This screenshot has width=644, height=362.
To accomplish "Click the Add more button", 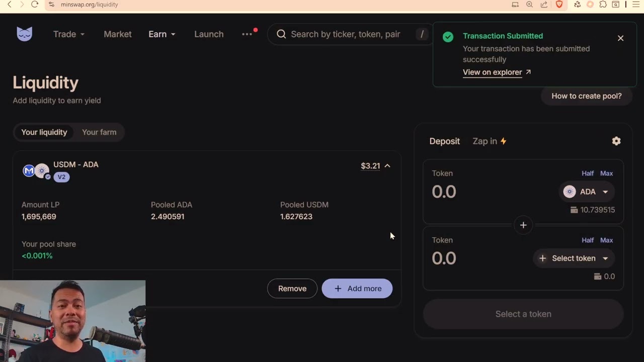I will click(357, 289).
